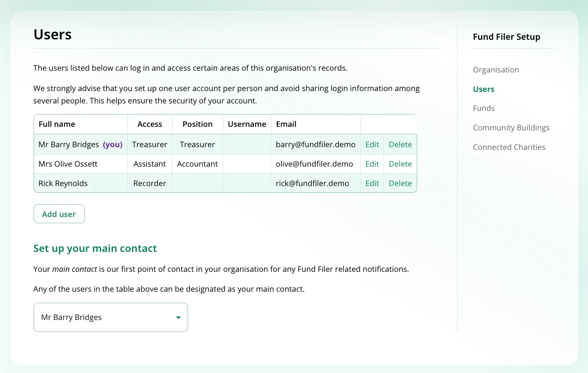Select Users in the setup sidebar

tap(483, 89)
